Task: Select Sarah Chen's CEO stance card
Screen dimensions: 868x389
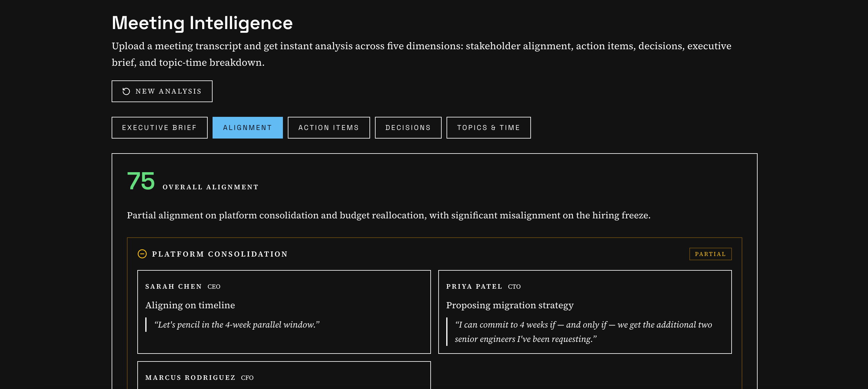Action: click(284, 312)
